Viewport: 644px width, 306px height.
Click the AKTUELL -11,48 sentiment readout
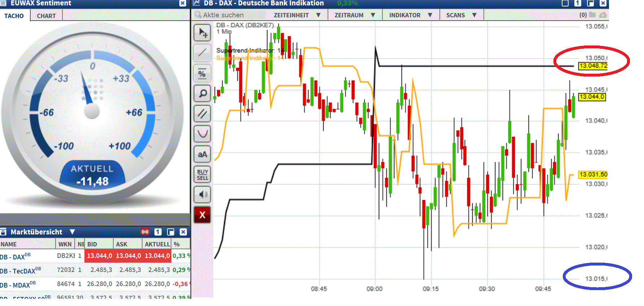tap(92, 175)
